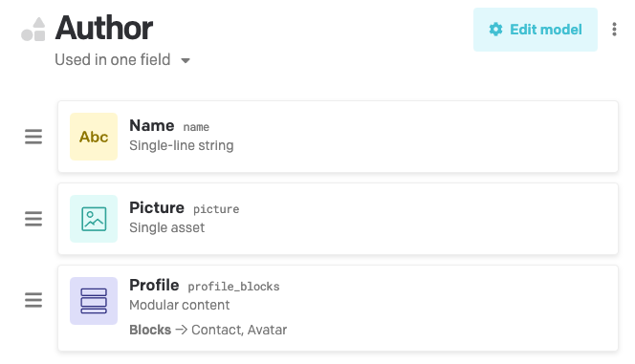Expand the 'Used in one field' dropdown
Screen dimensions: 635x364
tap(122, 60)
